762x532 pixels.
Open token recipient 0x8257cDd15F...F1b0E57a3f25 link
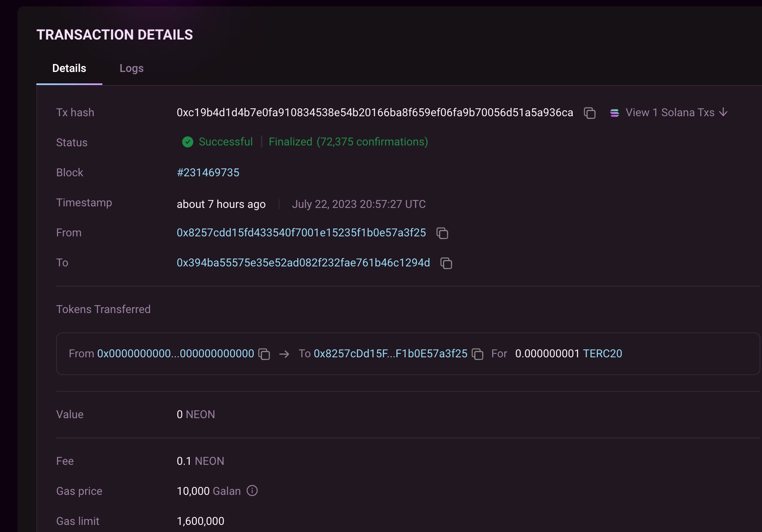[390, 354]
